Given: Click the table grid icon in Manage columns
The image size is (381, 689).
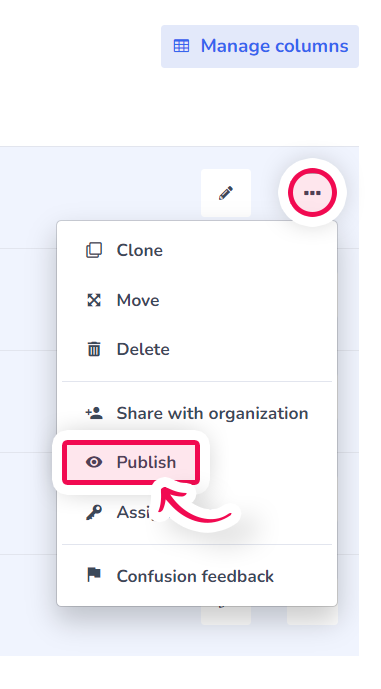Looking at the screenshot, I should (x=181, y=46).
